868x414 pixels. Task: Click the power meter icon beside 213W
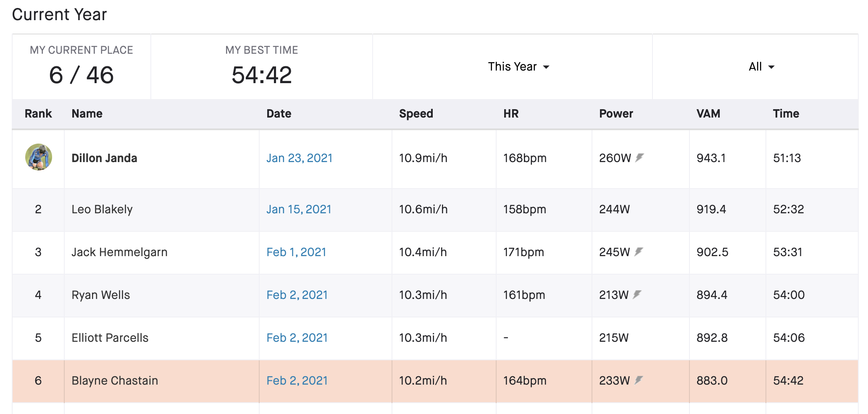coord(637,294)
